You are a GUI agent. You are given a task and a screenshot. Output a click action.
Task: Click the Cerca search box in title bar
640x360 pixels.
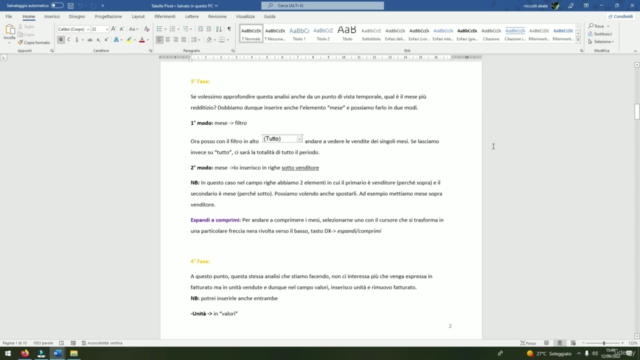point(322,6)
